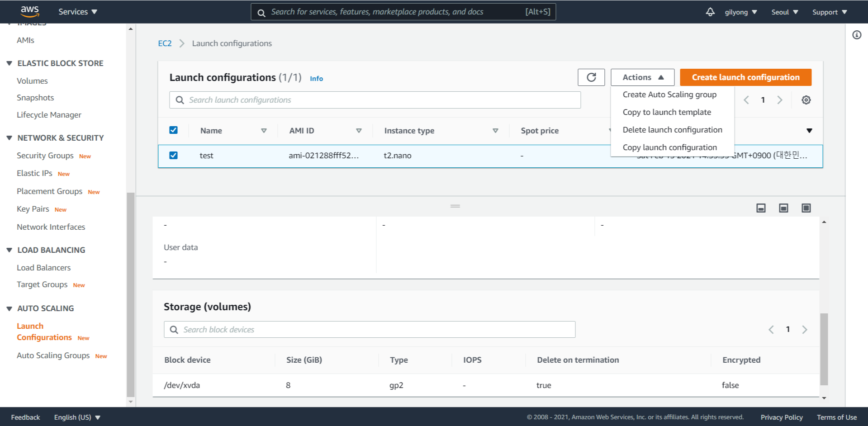Choose Delete launch configuration
The width and height of the screenshot is (868, 426).
672,130
